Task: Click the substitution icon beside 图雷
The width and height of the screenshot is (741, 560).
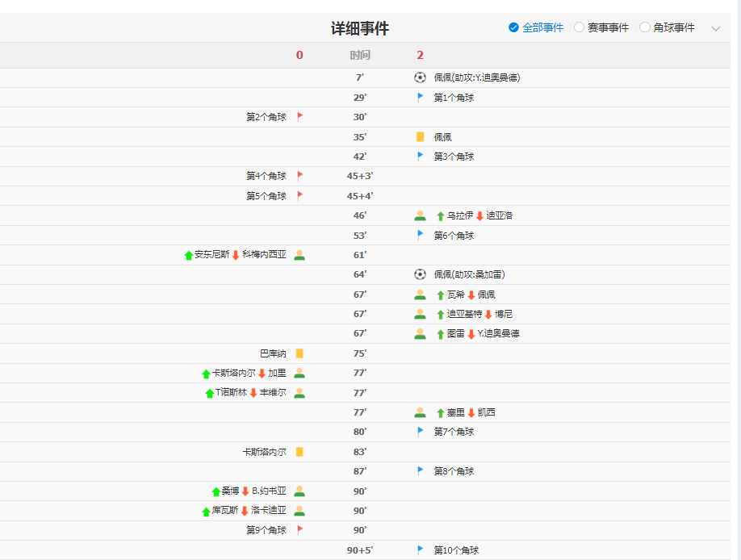Action: pyautogui.click(x=420, y=333)
